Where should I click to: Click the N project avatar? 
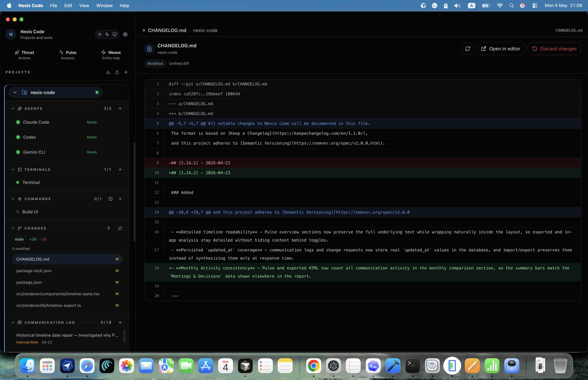coord(11,34)
